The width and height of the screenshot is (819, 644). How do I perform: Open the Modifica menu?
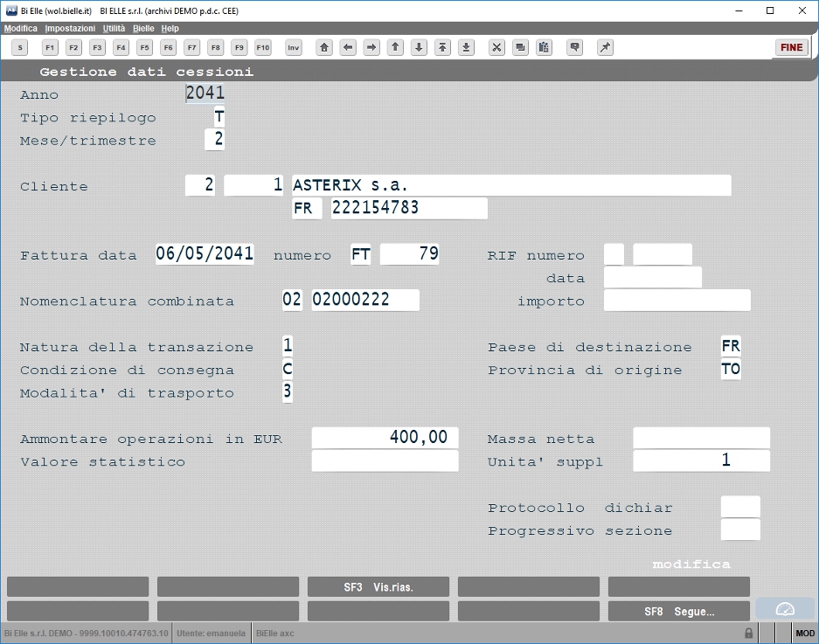[21, 28]
